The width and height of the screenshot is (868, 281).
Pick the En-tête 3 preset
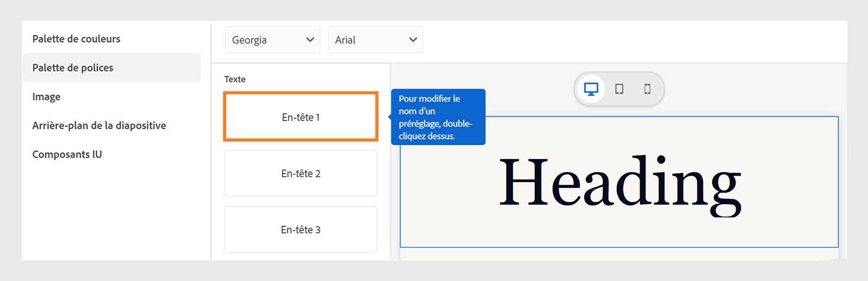[301, 229]
